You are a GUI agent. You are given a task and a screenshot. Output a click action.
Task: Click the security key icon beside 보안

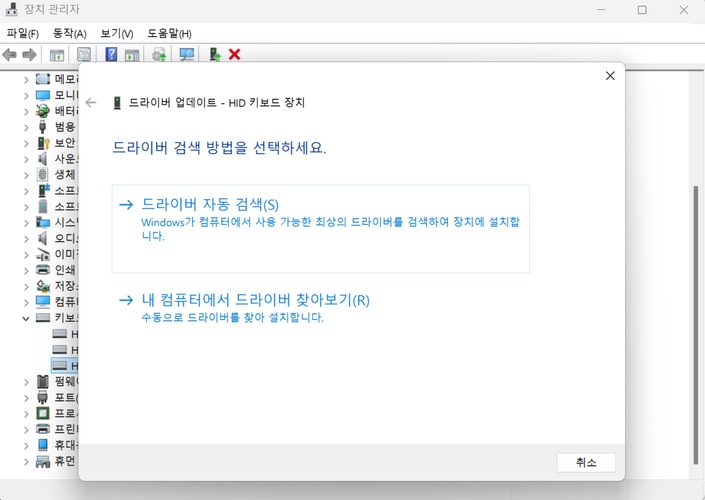[43, 143]
